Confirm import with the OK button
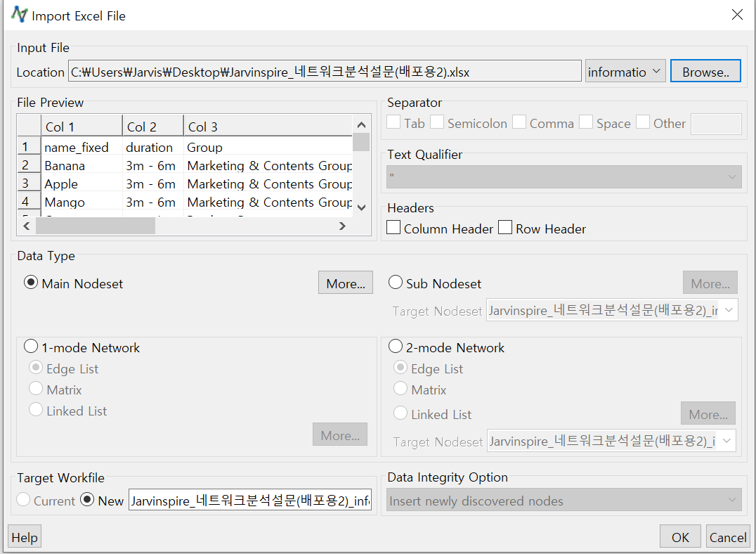The image size is (756, 554). pos(680,536)
